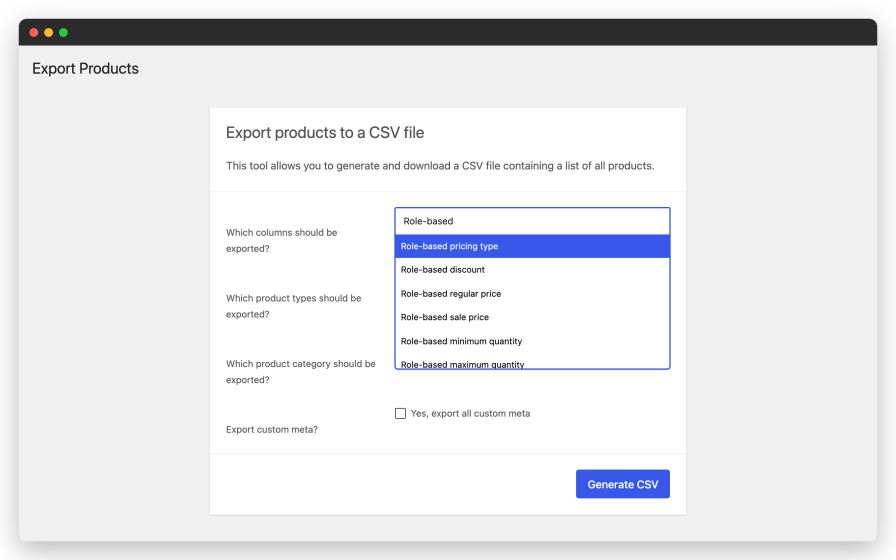This screenshot has width=896, height=560.
Task: Click the yellow minimize window button
Action: tap(49, 33)
